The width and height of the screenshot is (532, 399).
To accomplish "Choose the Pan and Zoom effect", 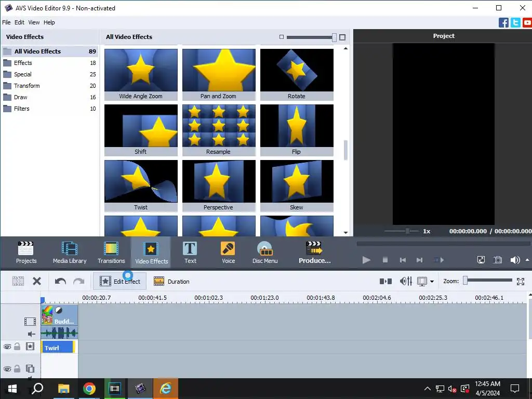I will [x=219, y=74].
